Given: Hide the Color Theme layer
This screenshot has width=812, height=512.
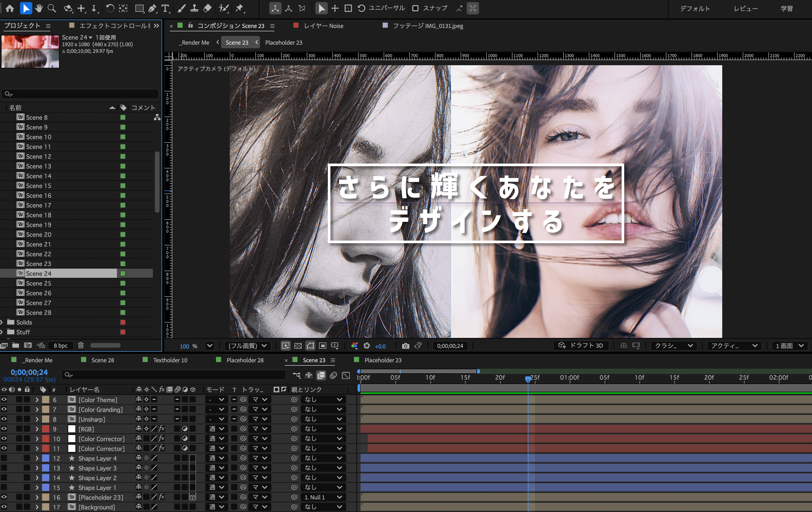Looking at the screenshot, I should 4,400.
